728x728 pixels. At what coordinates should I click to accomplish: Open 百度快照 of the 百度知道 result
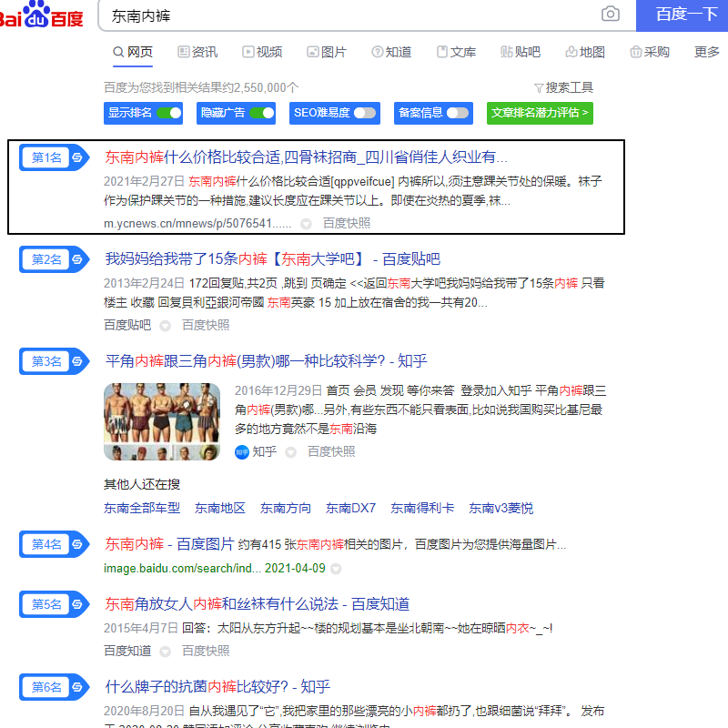tap(206, 651)
